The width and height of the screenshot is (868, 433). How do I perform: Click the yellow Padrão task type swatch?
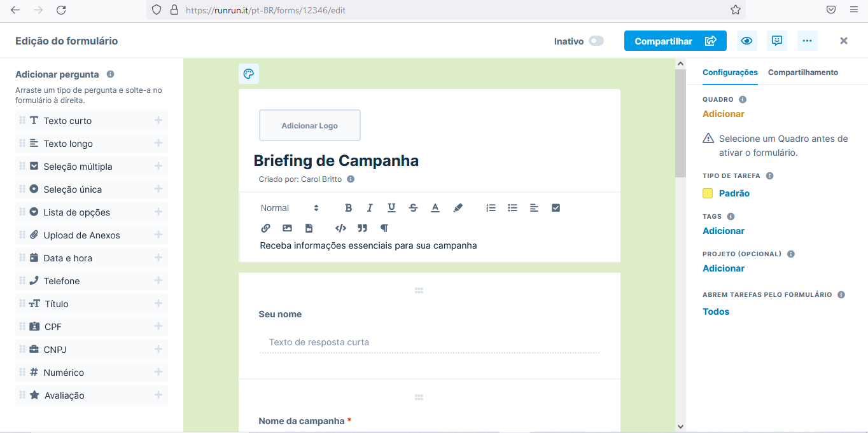[708, 193]
